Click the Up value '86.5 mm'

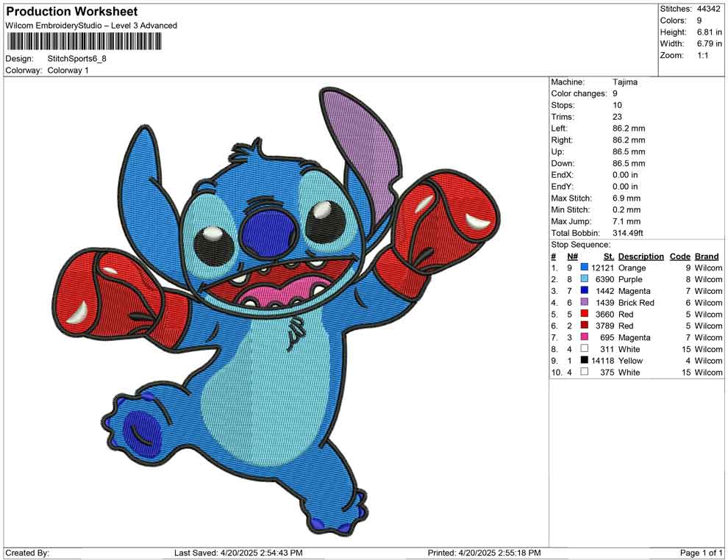(x=629, y=151)
